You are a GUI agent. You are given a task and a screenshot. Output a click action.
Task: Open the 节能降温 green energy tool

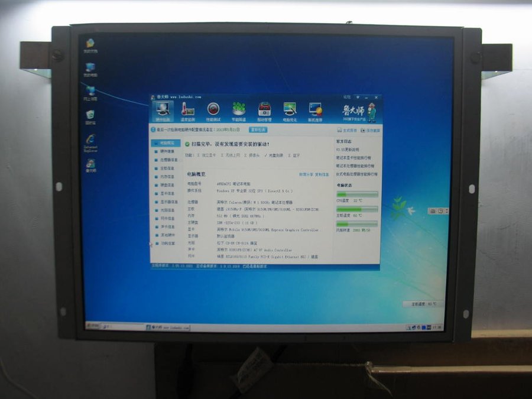[x=239, y=112]
